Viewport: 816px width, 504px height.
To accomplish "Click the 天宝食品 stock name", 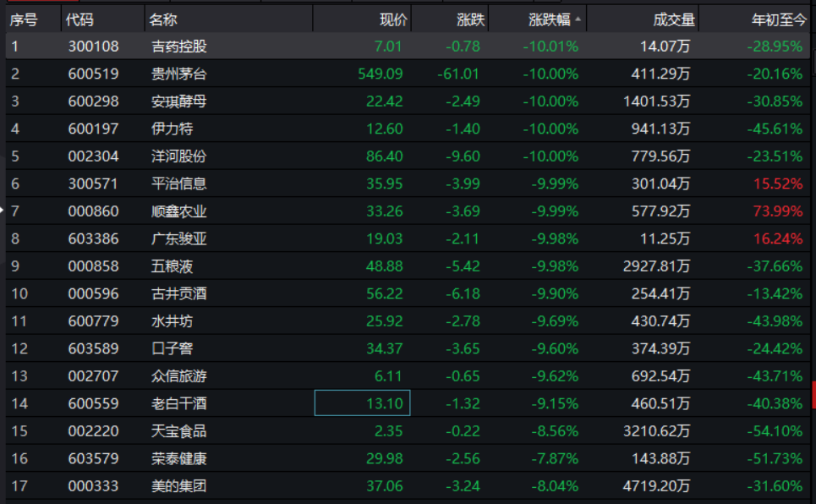I will point(179,431).
